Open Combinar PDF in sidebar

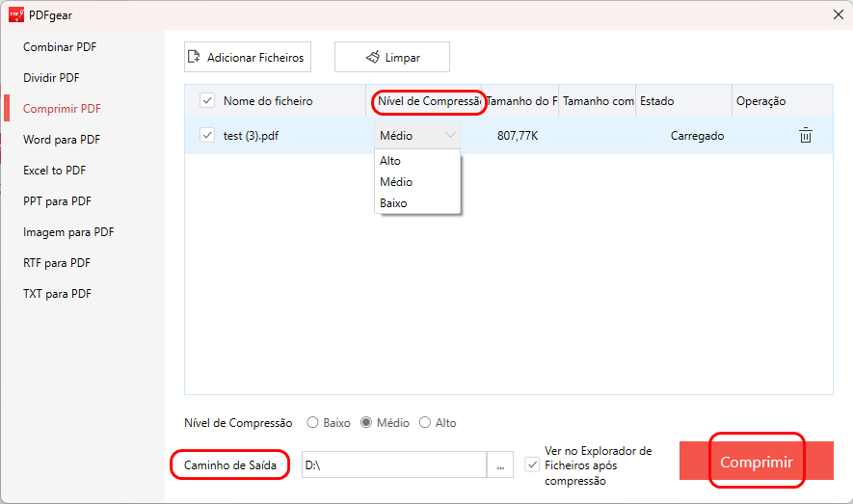(60, 47)
